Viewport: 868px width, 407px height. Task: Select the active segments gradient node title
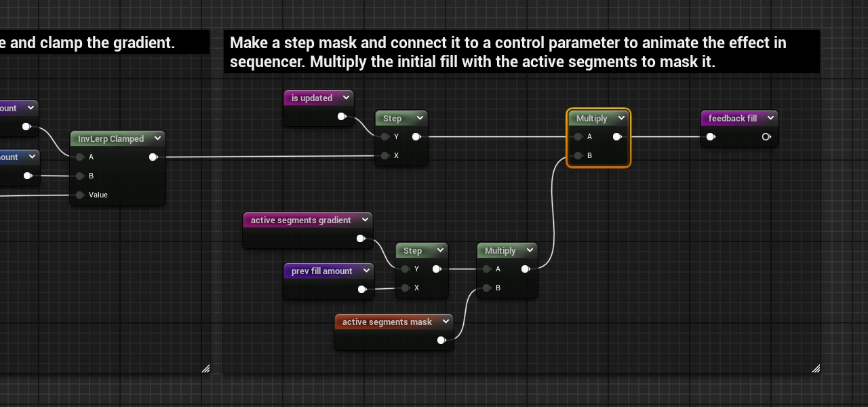(300, 220)
